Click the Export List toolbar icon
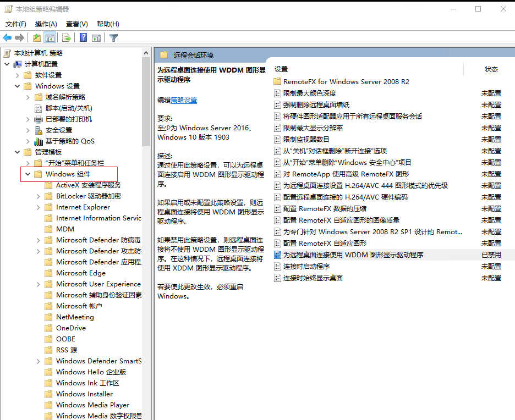Viewport: 515px width, 420px height. 67,38
